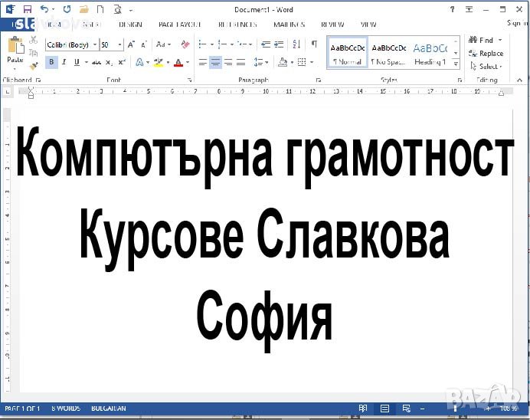This screenshot has width=530, height=420.
Task: Expand the Select dropdown in Editing group
Action: click(489, 67)
